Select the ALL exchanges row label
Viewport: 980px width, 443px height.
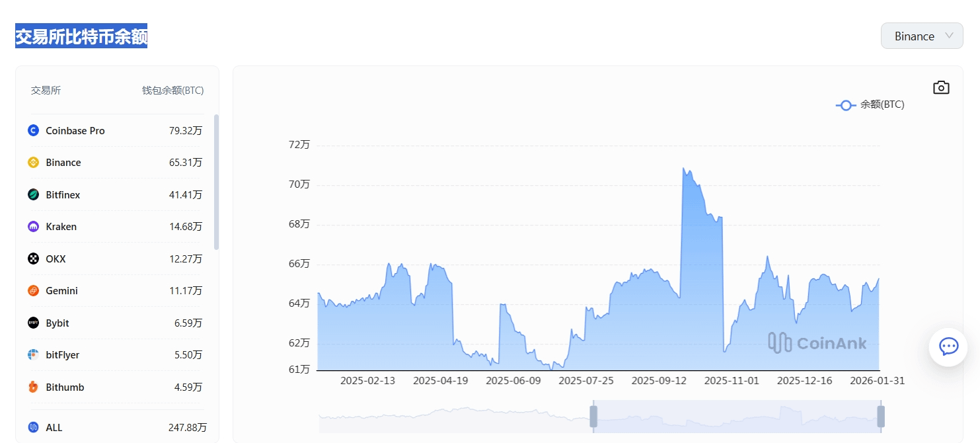(54, 427)
